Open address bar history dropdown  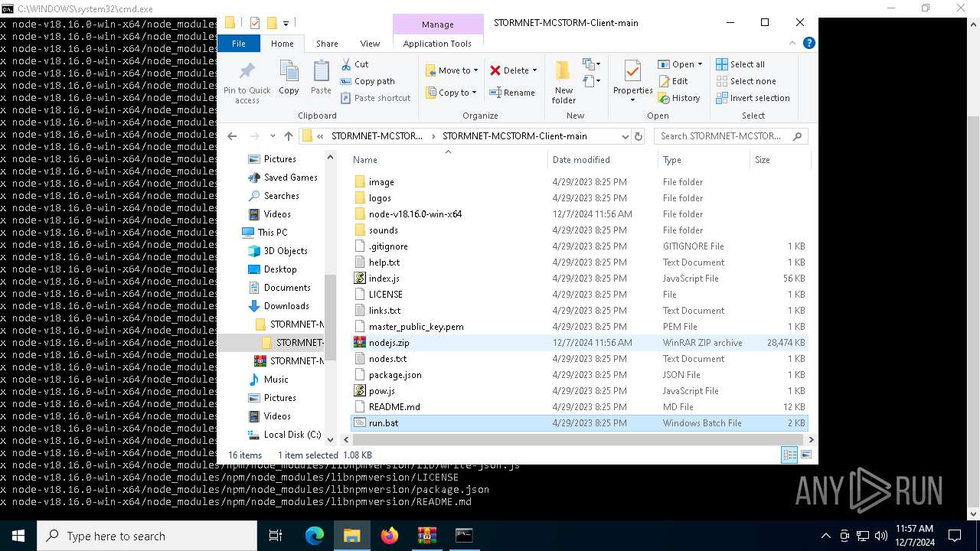625,136
